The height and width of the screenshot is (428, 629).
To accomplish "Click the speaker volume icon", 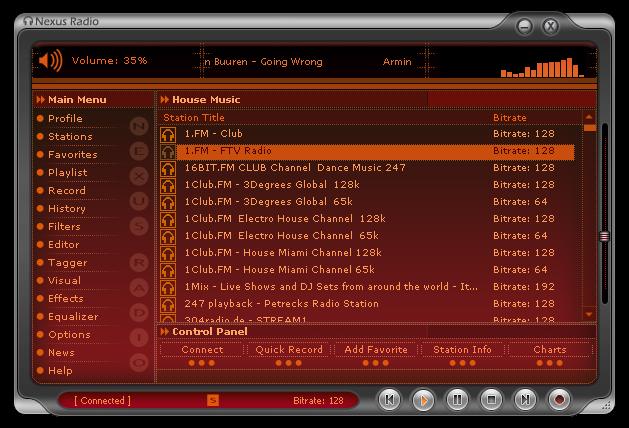I will pos(51,61).
